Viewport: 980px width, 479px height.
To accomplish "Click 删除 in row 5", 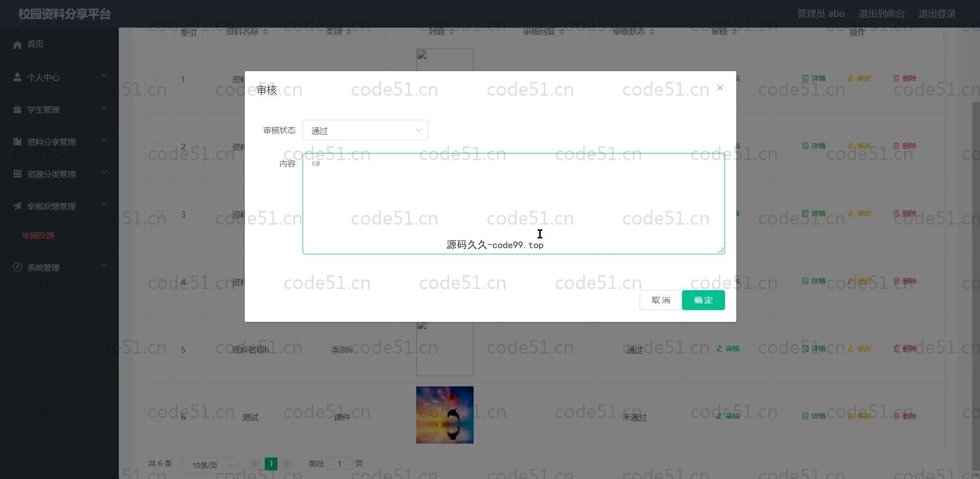I will [x=905, y=349].
